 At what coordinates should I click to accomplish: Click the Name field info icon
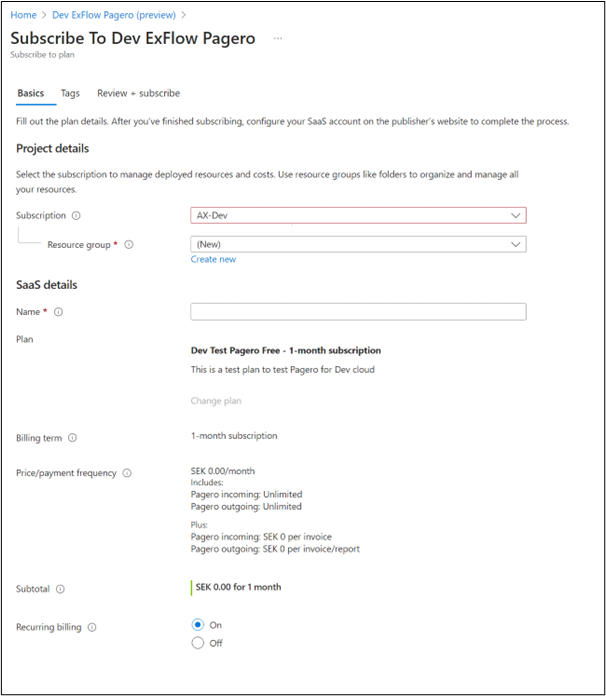[58, 312]
